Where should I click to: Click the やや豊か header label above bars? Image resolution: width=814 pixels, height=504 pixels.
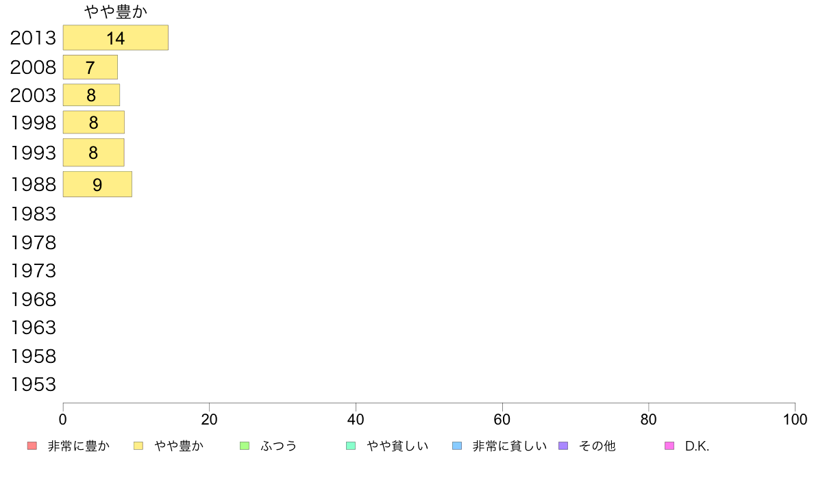coord(116,12)
